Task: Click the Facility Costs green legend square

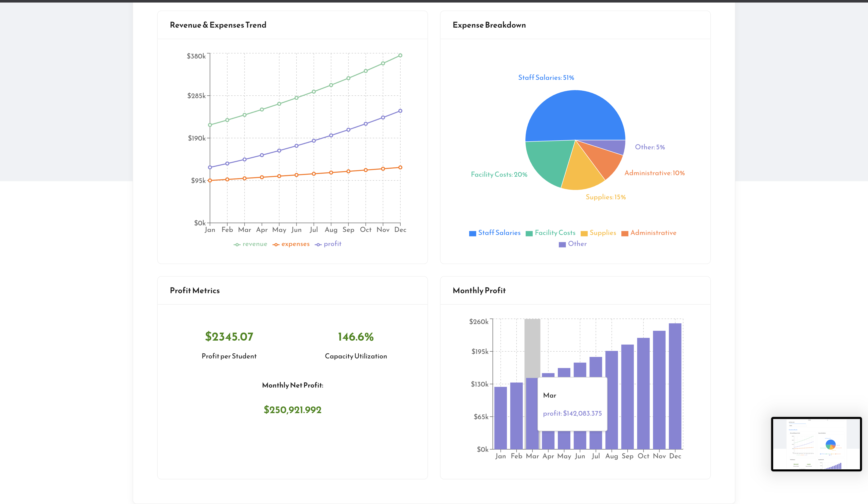Action: (x=529, y=233)
